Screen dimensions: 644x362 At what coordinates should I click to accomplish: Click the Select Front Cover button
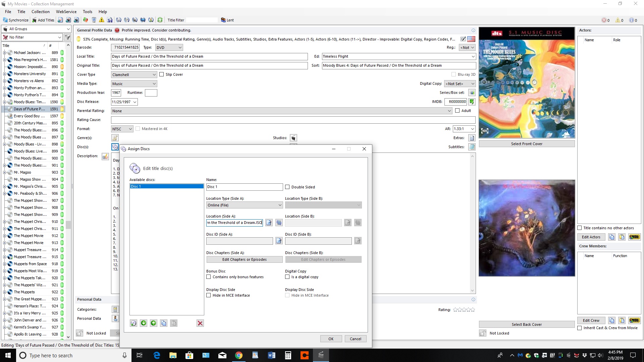(x=527, y=144)
